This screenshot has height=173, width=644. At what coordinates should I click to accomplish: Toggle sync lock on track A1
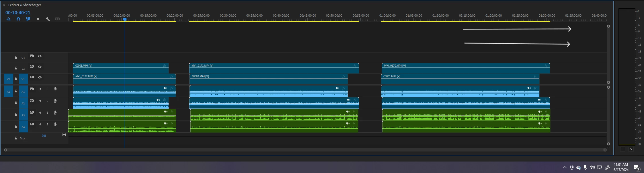tap(32, 89)
